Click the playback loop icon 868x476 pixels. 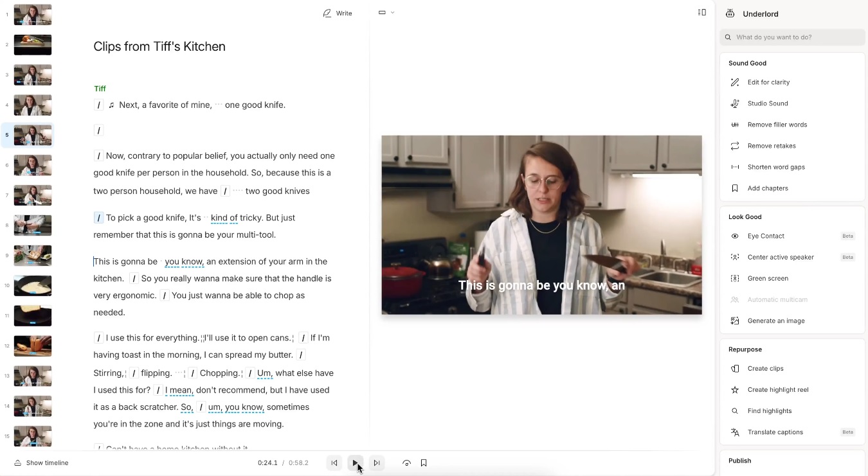coord(406,463)
